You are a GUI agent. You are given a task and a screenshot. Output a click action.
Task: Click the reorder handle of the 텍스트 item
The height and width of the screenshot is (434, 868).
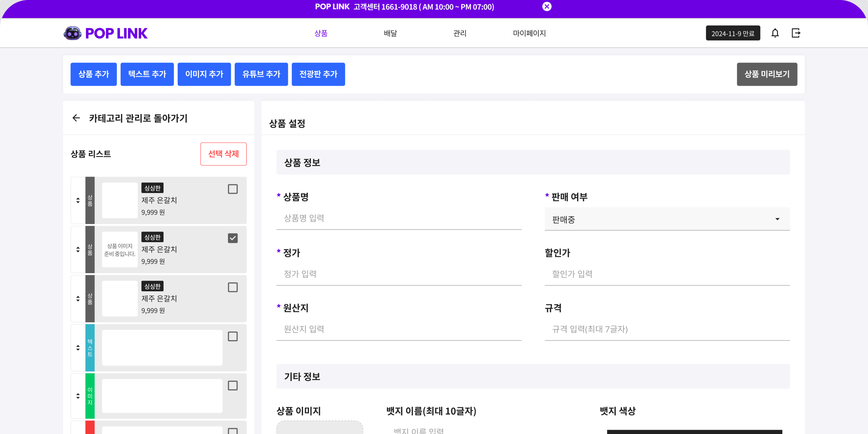pos(78,348)
